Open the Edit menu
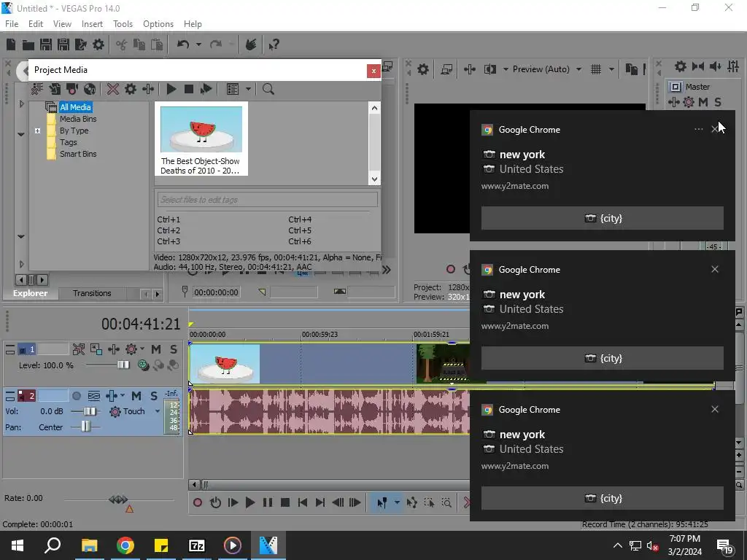Image resolution: width=747 pixels, height=560 pixels. [36, 24]
